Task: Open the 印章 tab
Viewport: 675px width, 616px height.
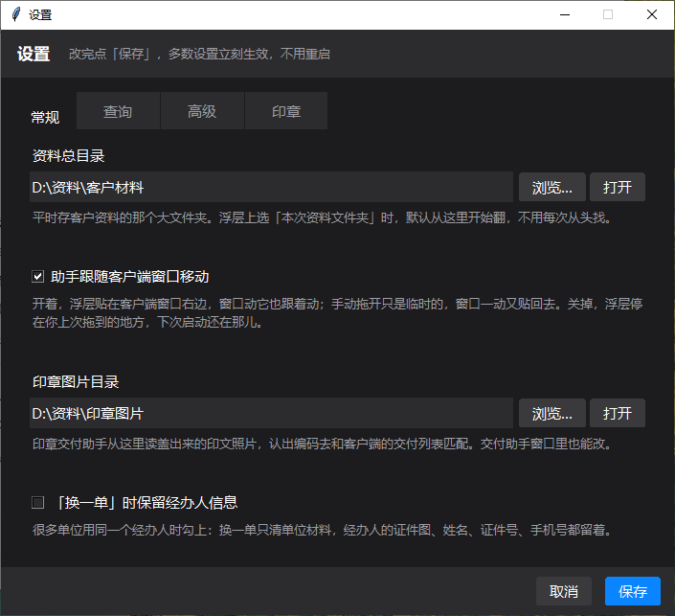Action: [286, 111]
